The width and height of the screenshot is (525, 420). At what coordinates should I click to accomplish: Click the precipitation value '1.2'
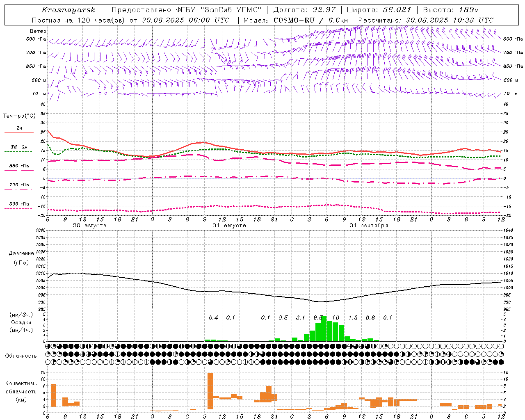(x=353, y=317)
